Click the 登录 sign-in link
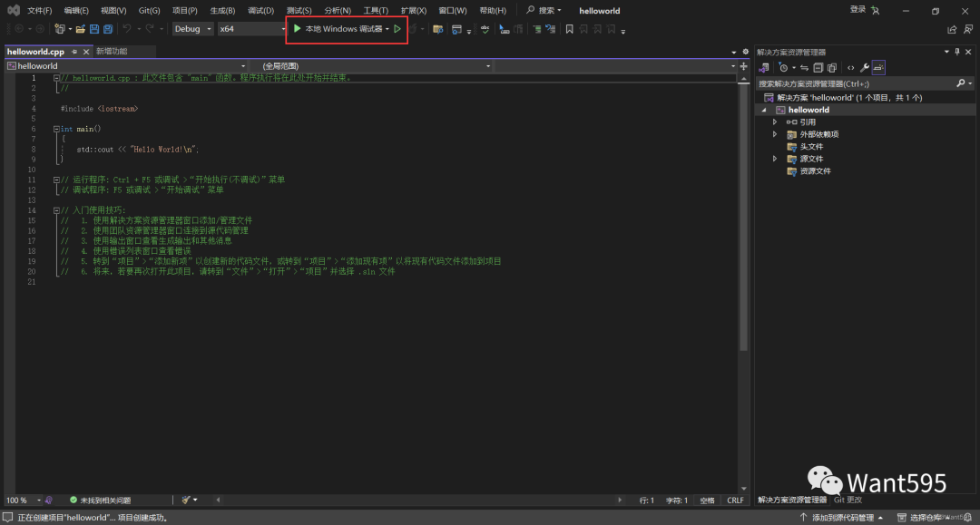 857,10
